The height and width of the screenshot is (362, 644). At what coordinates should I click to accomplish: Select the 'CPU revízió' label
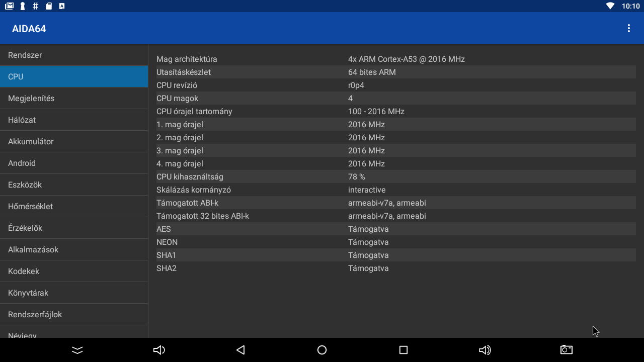tap(177, 85)
